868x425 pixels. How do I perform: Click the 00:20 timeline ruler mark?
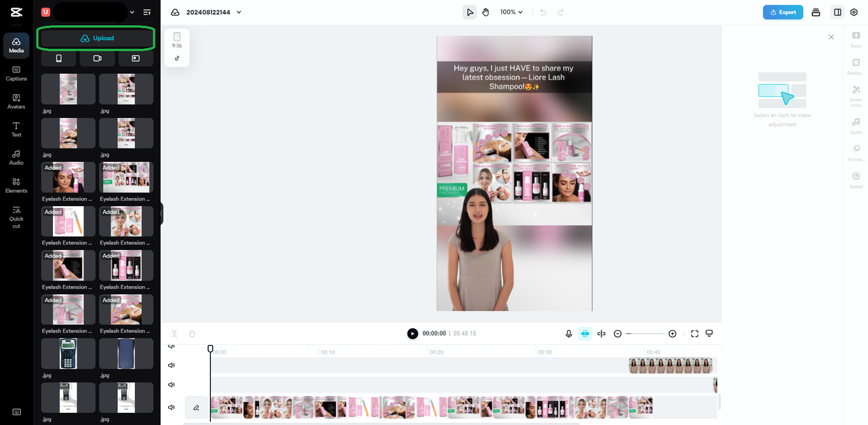pos(436,352)
